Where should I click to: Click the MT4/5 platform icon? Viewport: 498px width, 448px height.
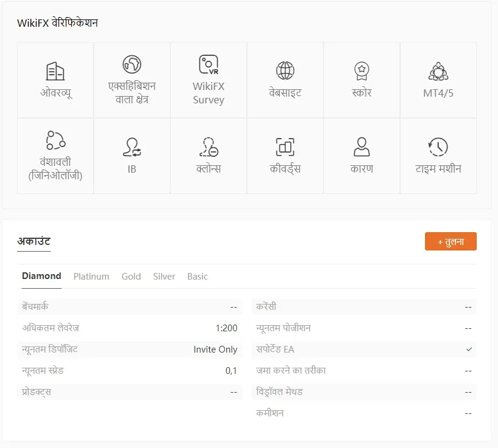pos(438,71)
